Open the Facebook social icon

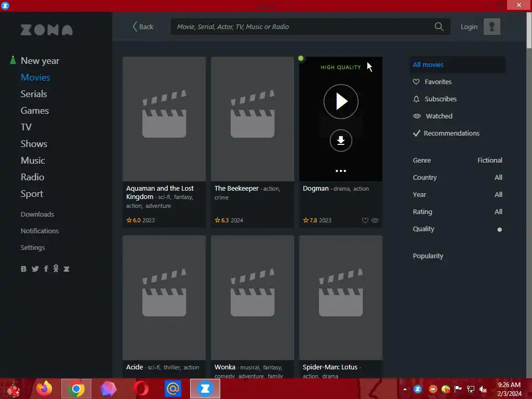click(x=46, y=269)
